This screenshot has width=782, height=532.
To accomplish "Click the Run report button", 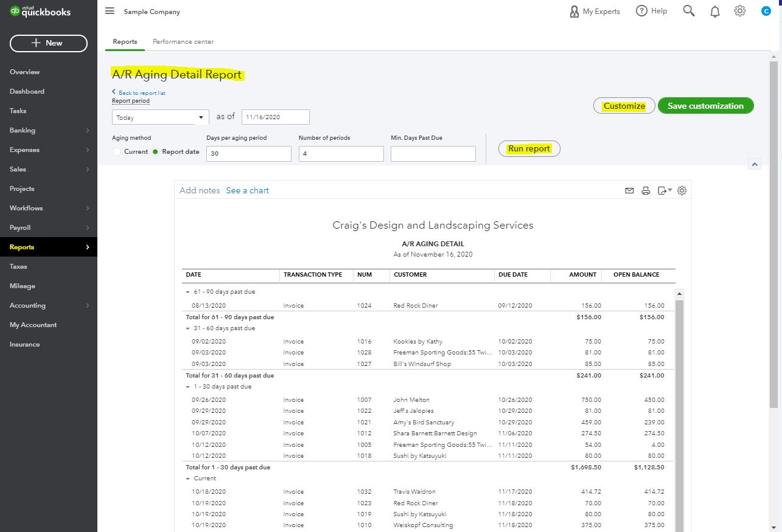I will pos(529,148).
